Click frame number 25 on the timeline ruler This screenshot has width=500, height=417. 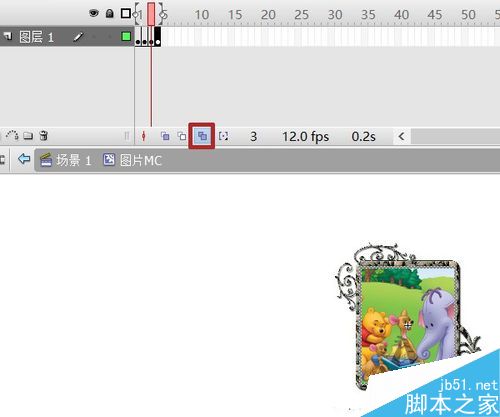point(301,15)
